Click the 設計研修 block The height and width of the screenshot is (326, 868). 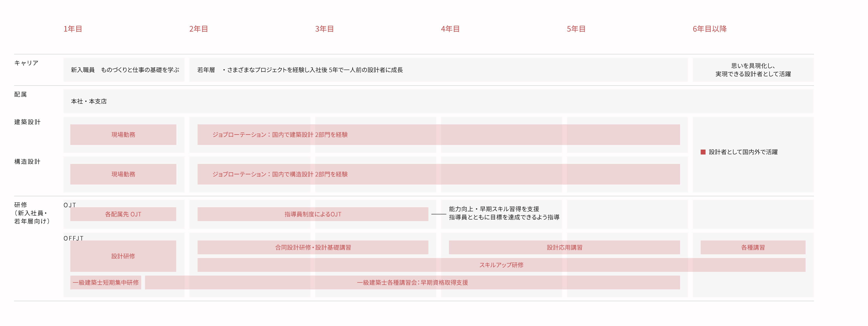123,256
